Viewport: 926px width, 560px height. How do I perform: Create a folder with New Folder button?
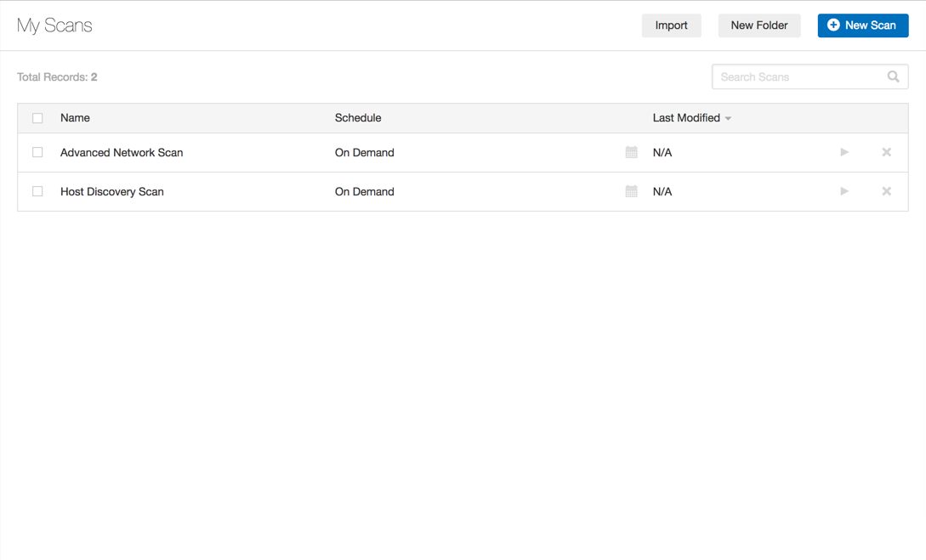coord(758,25)
